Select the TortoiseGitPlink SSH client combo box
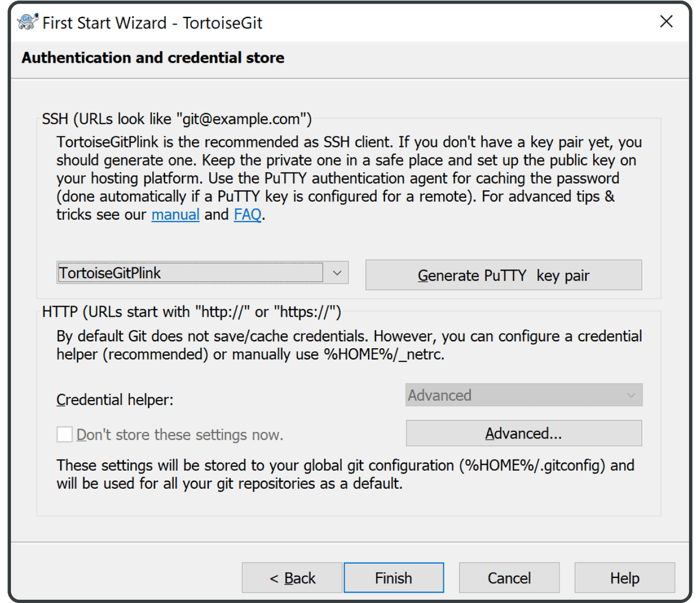700x603 pixels. click(x=202, y=273)
